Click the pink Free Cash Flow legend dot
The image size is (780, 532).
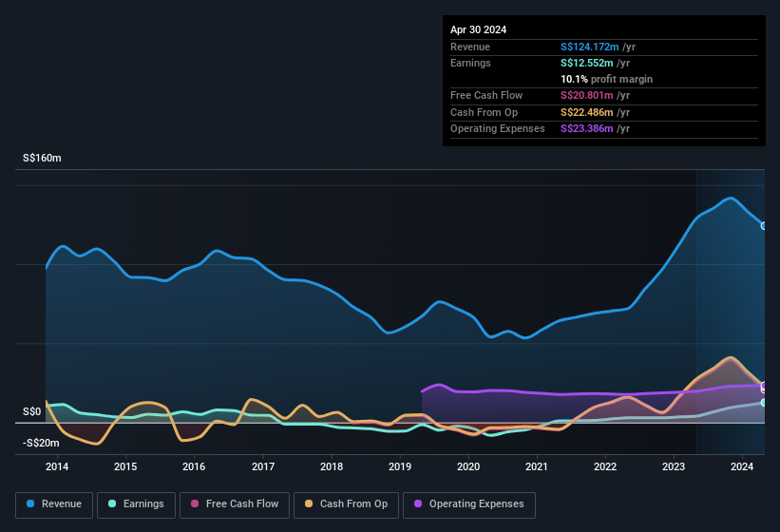pos(196,503)
